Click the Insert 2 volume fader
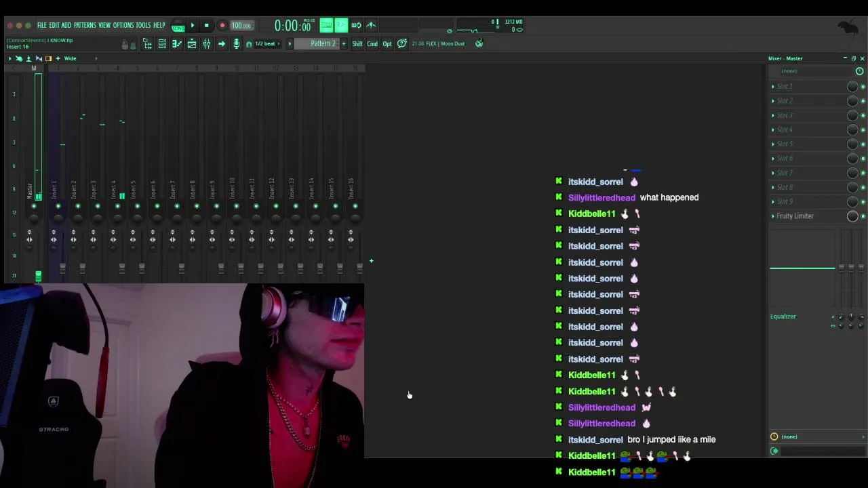Viewport: 868px width, 488px height. pos(82,269)
